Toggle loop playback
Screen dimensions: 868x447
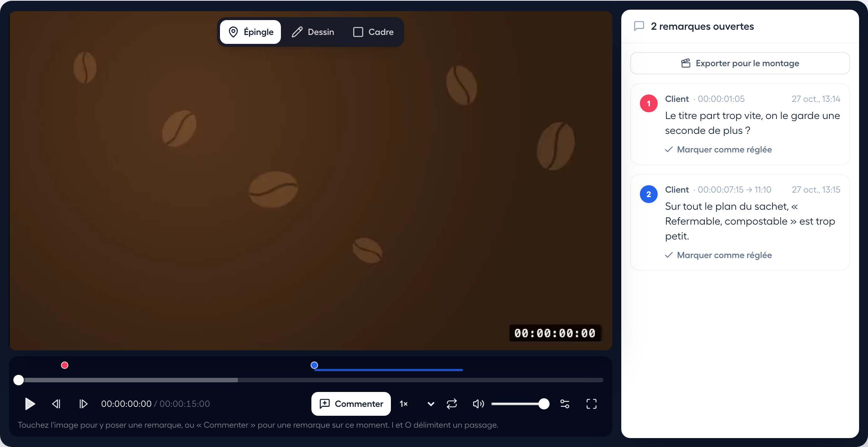coord(452,404)
